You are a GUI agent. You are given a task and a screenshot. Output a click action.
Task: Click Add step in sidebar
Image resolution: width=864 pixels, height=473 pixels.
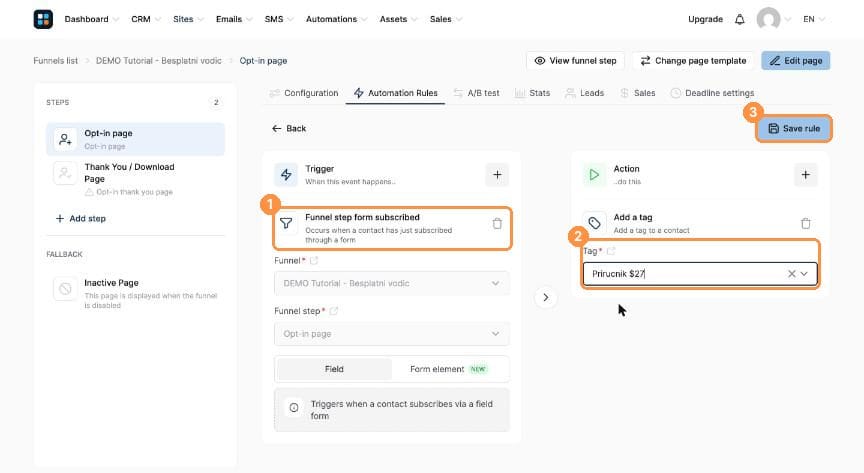(80, 219)
